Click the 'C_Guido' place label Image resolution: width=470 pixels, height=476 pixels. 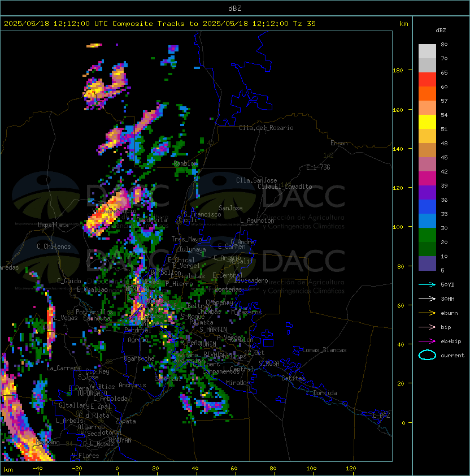69,281
